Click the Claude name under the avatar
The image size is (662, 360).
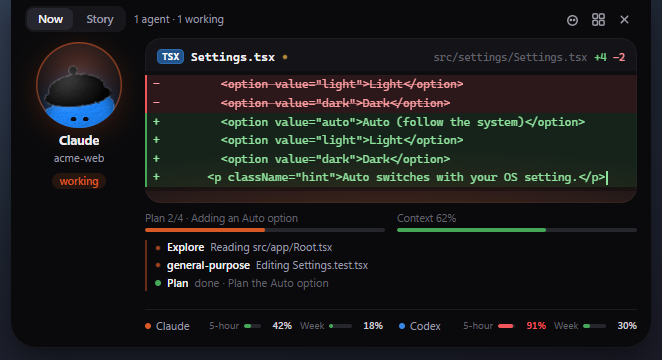79,141
